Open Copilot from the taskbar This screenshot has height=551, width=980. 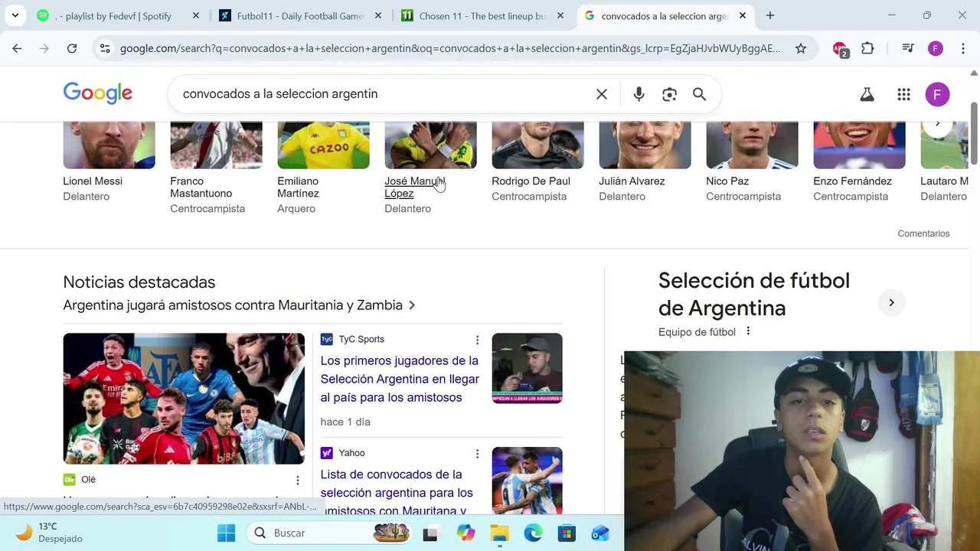pos(465,533)
